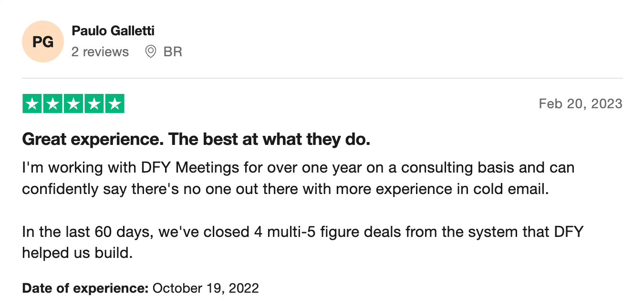This screenshot has height=307, width=644.
Task: Click the Feb 20, 2023 review date
Action: [x=580, y=104]
